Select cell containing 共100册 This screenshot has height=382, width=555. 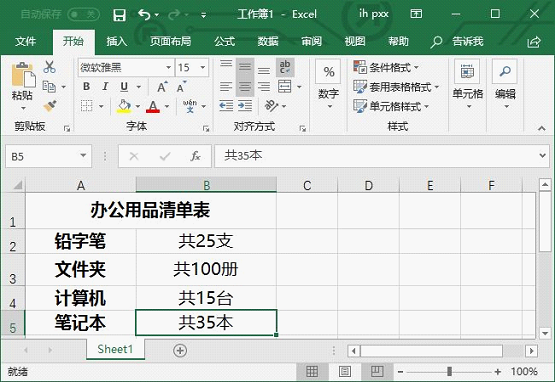[x=206, y=269]
